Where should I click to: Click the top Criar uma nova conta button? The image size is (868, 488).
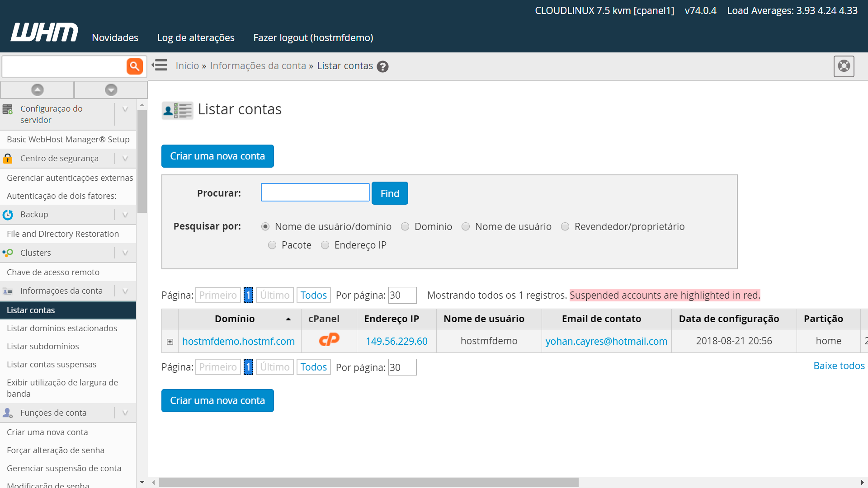coord(217,156)
